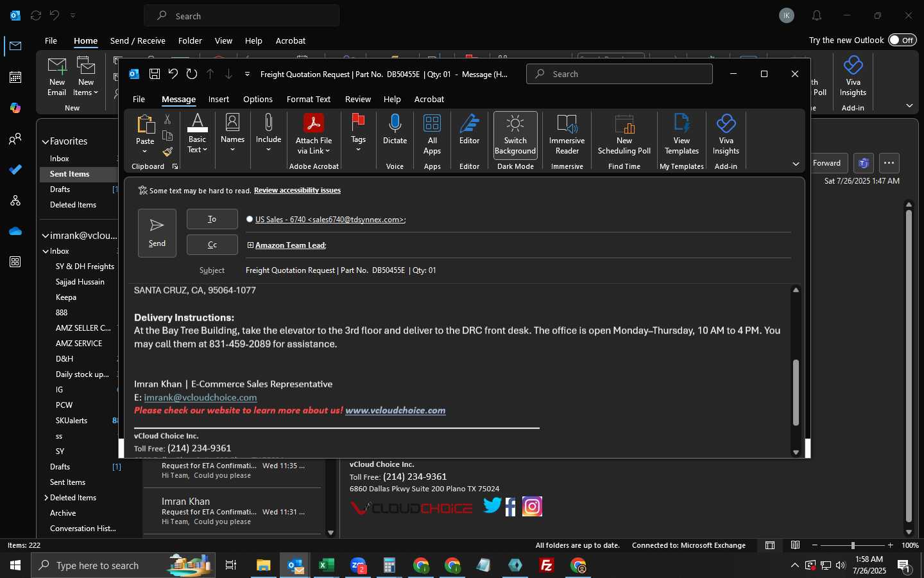Open SY & DH Freights folder
Image resolution: width=924 pixels, height=578 pixels.
point(85,267)
